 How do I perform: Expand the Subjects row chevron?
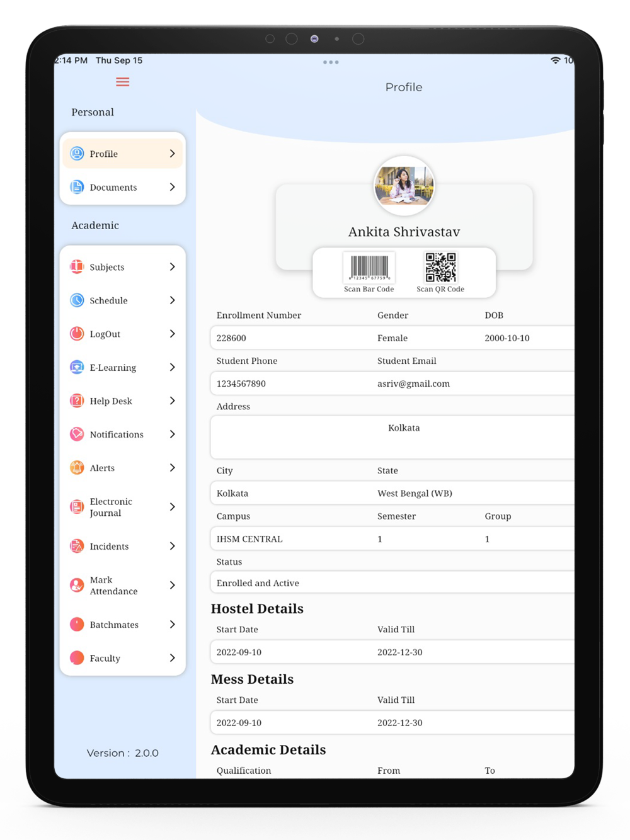[x=172, y=267]
